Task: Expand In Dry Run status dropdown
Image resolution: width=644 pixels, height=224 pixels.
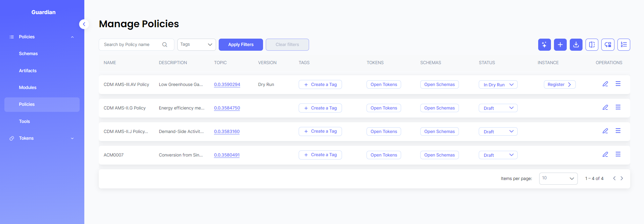Action: (x=498, y=85)
